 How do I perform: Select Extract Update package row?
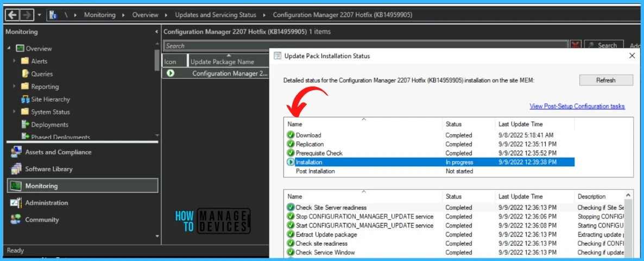click(x=454, y=235)
